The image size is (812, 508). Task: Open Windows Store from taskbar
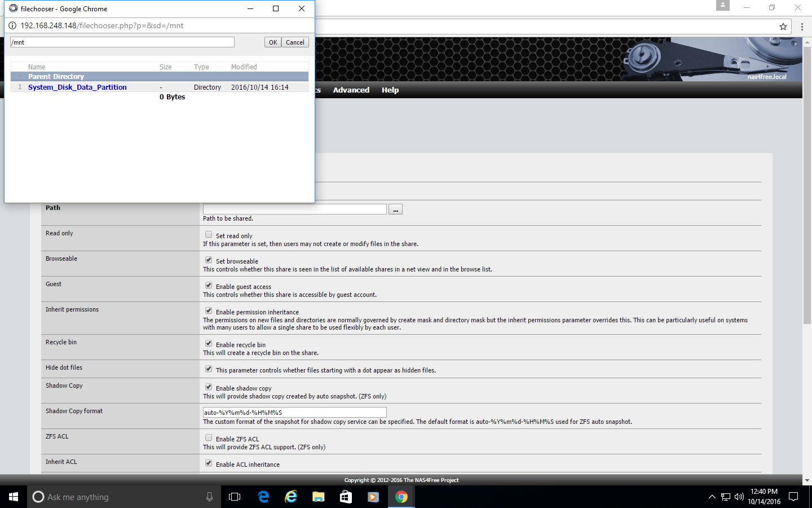346,497
